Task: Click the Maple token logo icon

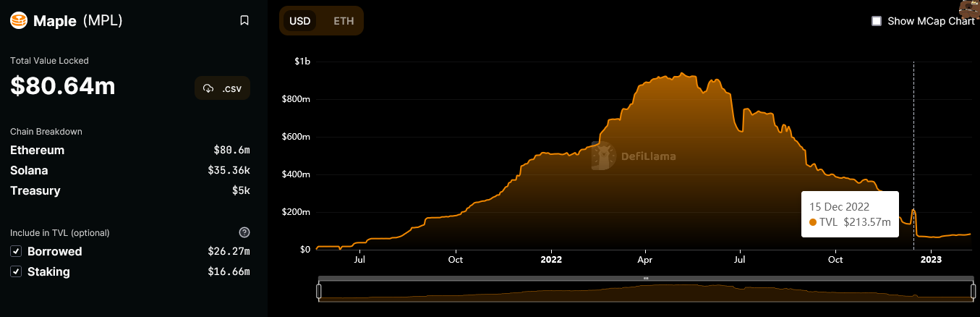Action: click(19, 20)
